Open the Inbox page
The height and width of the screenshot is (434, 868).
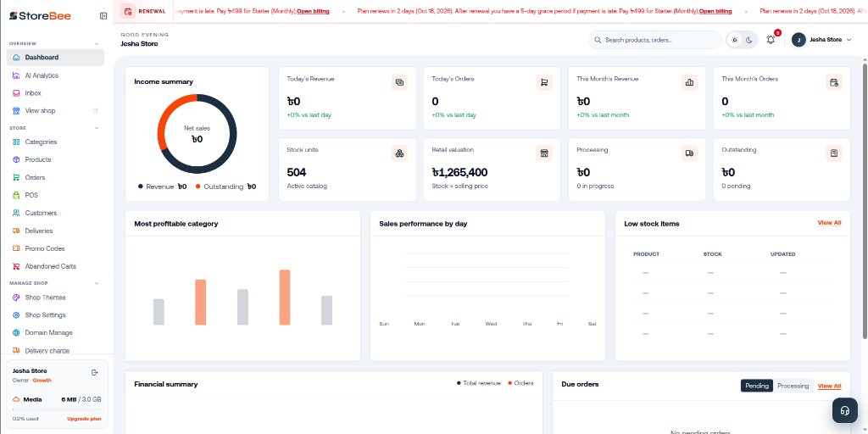pyautogui.click(x=55, y=93)
